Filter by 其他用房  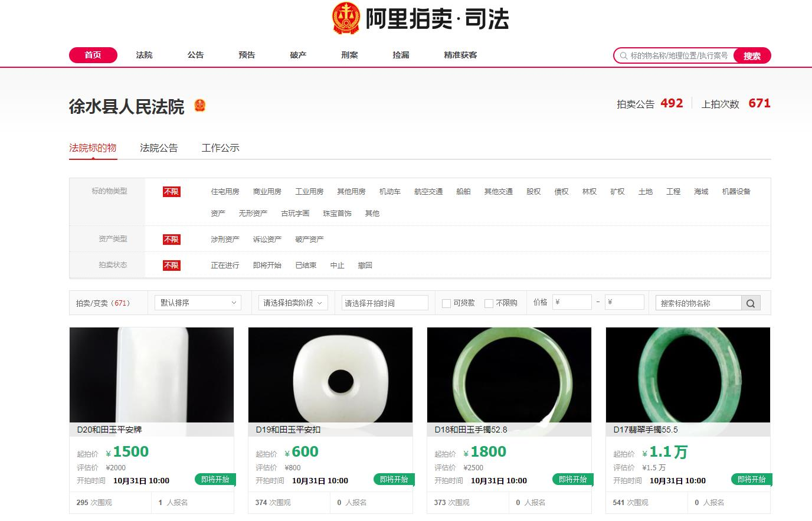(351, 192)
